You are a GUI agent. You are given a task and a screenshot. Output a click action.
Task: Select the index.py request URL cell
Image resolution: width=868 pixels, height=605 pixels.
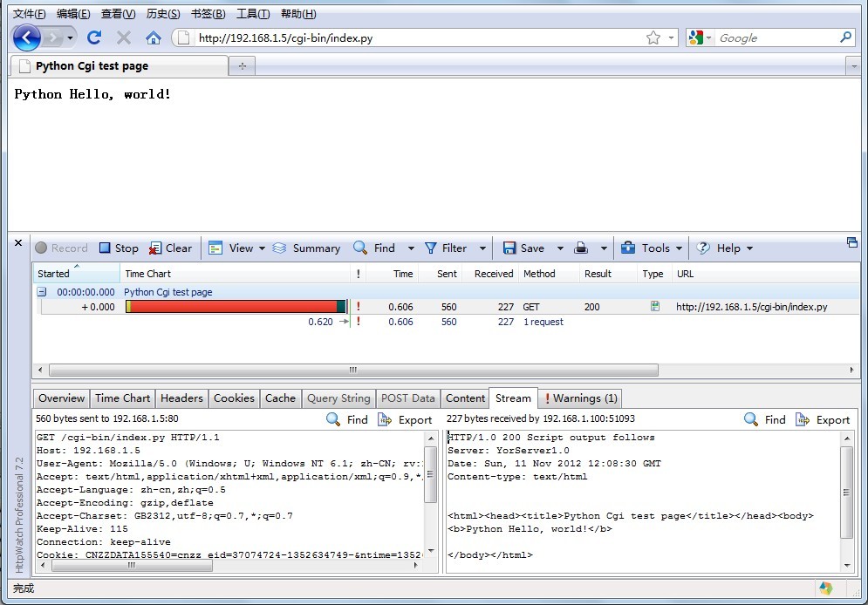(x=751, y=306)
